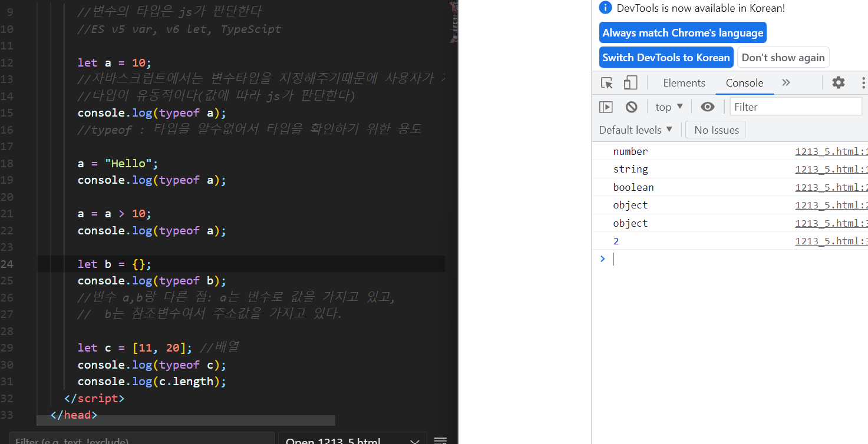The image size is (868, 444).
Task: Open the top JavaScript context dropdown
Action: pyautogui.click(x=669, y=107)
